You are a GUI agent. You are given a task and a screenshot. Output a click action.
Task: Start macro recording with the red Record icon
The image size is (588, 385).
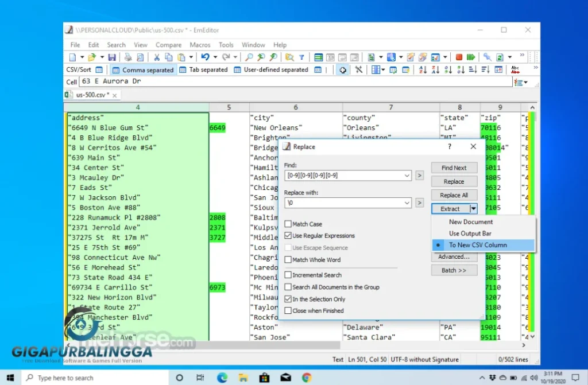[x=459, y=57]
